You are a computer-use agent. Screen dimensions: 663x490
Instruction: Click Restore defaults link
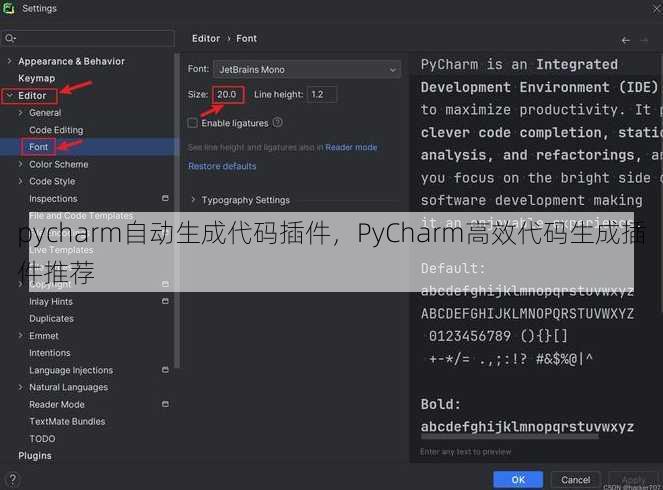[x=222, y=166]
